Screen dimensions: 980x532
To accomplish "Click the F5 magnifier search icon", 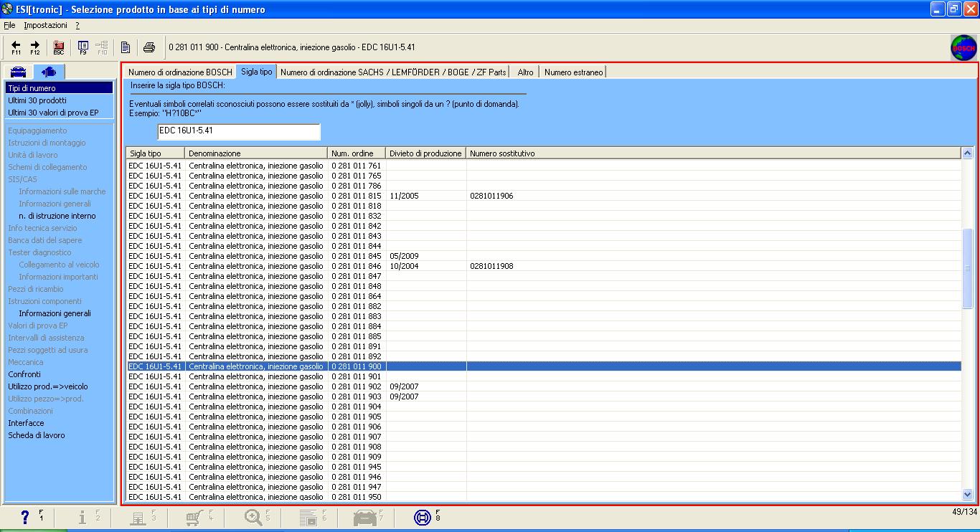I will click(x=253, y=517).
